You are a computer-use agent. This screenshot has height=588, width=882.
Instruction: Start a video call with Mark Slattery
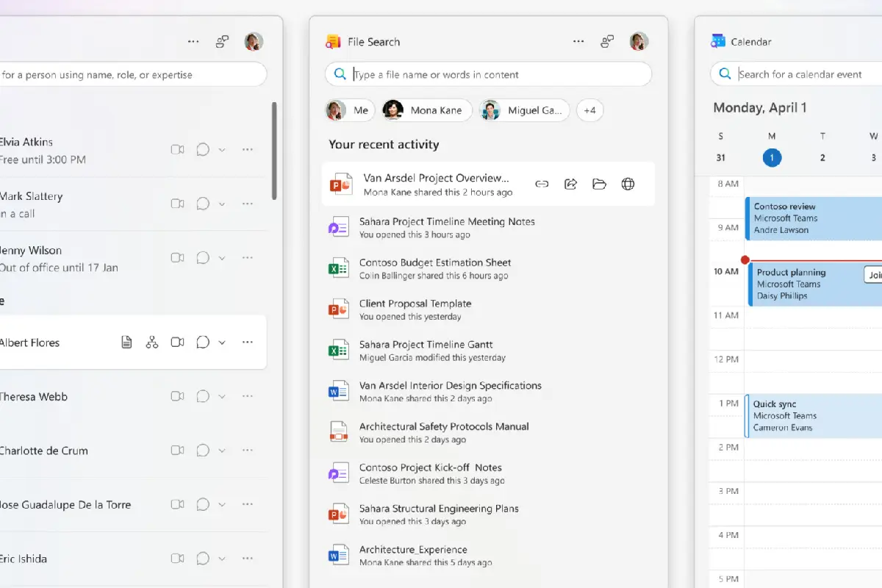click(x=177, y=204)
